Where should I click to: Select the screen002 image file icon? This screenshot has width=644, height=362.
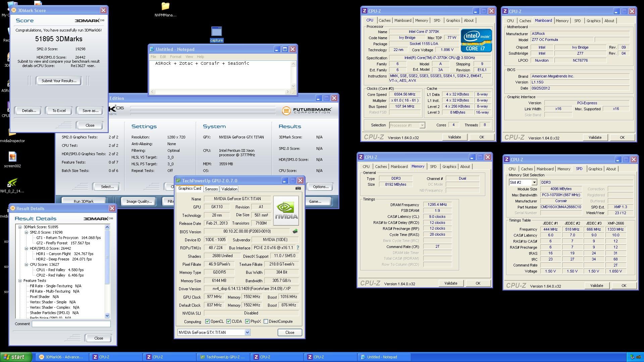(12, 160)
